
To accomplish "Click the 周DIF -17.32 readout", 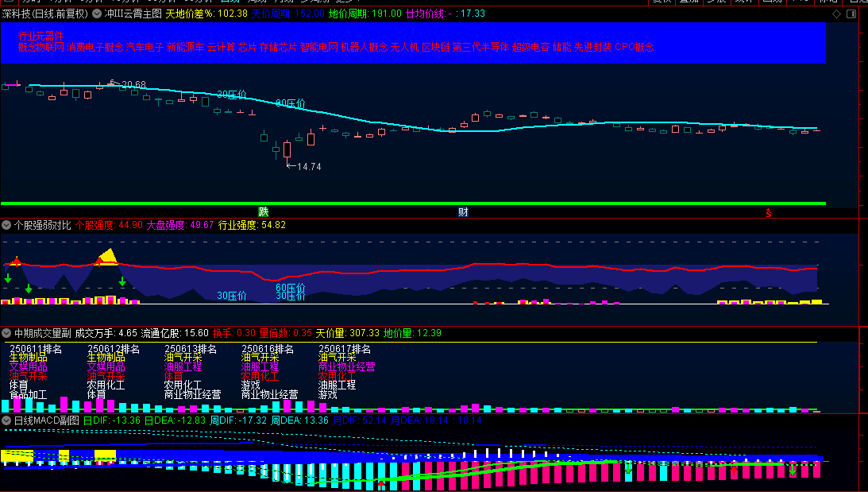I will [x=238, y=420].
